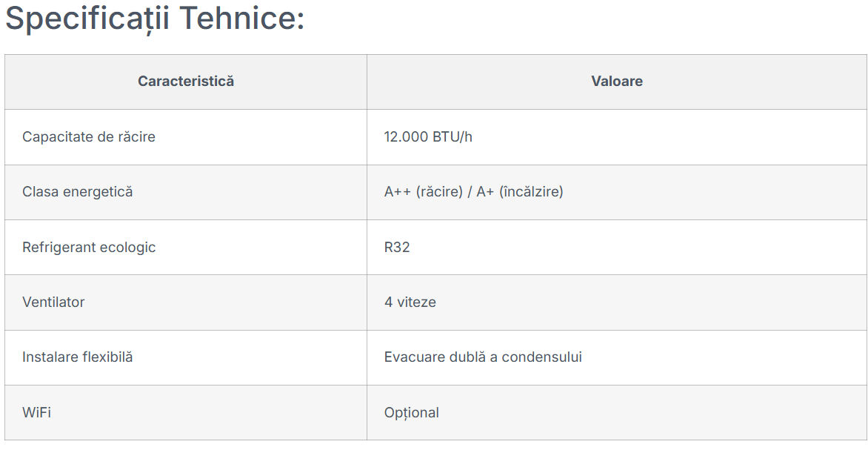Click Evacuare dublă a condensului text

[x=483, y=357]
